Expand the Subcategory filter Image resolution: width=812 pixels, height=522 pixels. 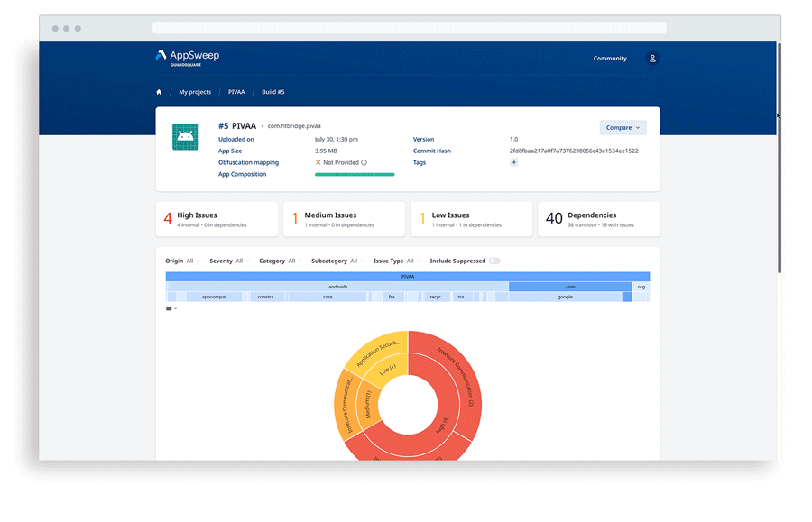[x=337, y=261]
